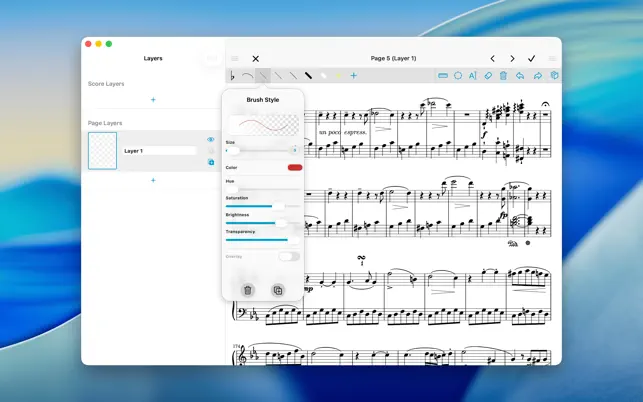Select the Layer 1 thumbnail
This screenshot has height=402, width=643.
tap(103, 151)
